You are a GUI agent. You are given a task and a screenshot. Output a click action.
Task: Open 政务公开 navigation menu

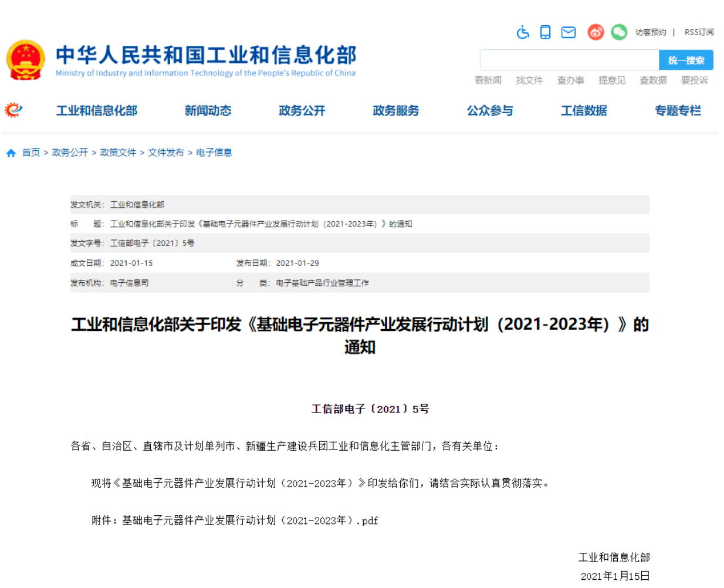302,110
